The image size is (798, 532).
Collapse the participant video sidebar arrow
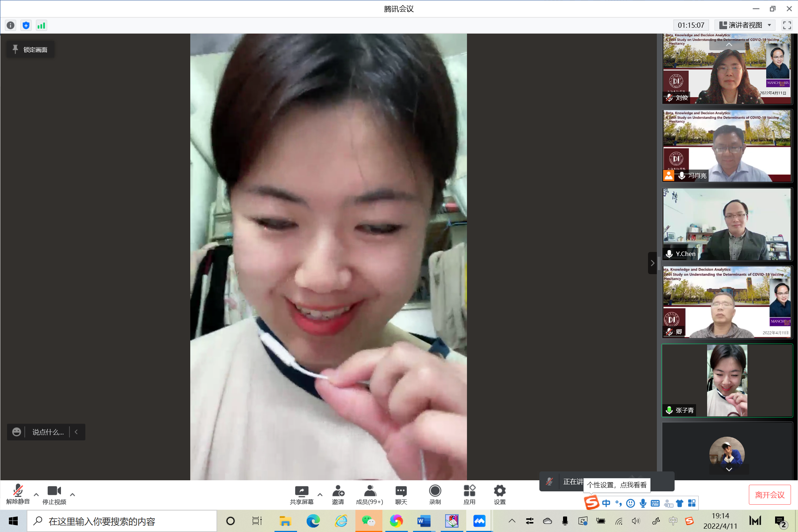pos(652,263)
